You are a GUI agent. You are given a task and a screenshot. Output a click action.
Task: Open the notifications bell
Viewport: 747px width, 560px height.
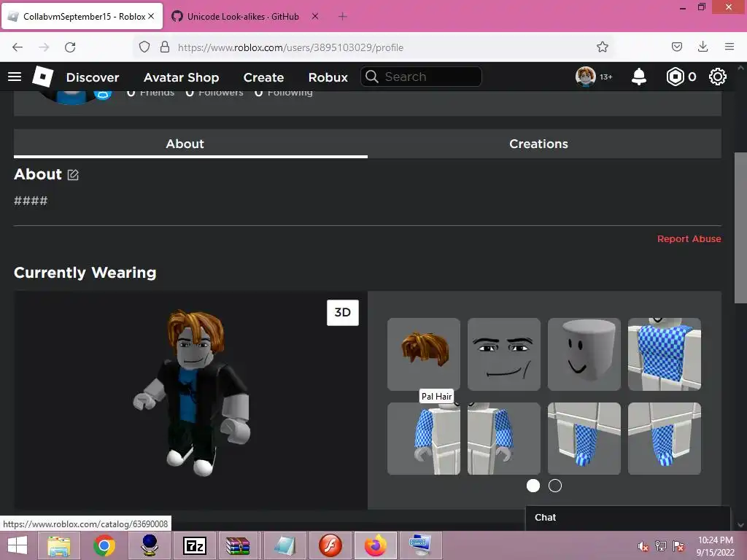638,77
